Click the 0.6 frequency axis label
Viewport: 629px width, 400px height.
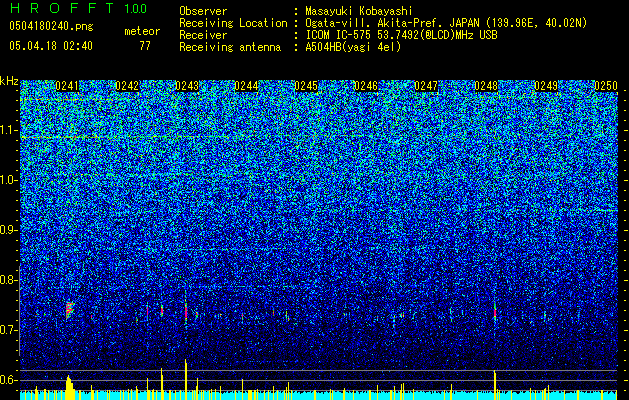point(9,380)
